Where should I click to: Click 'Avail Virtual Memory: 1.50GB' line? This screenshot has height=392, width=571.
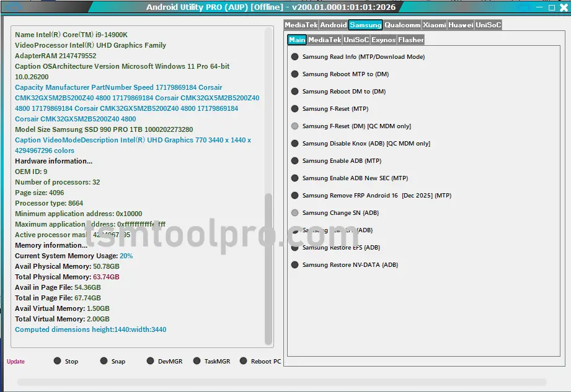click(x=62, y=309)
